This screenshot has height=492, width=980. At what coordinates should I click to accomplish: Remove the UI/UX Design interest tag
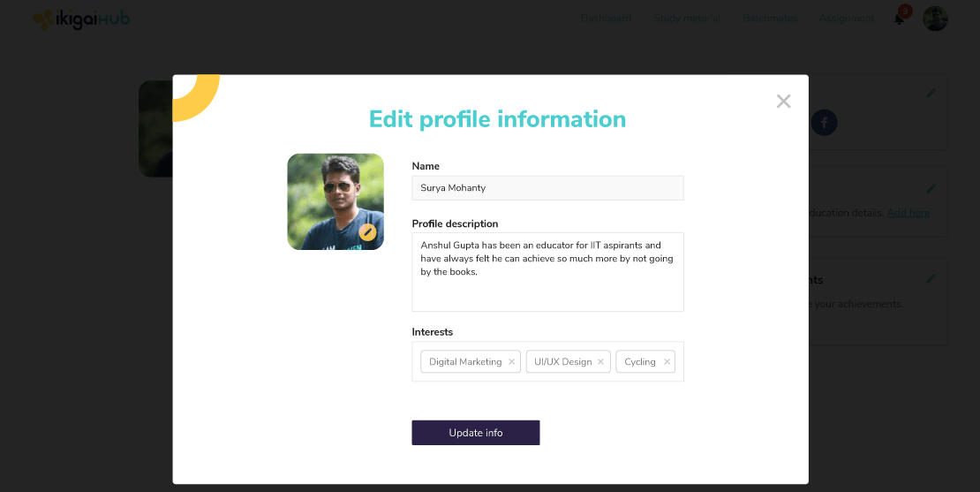point(601,362)
